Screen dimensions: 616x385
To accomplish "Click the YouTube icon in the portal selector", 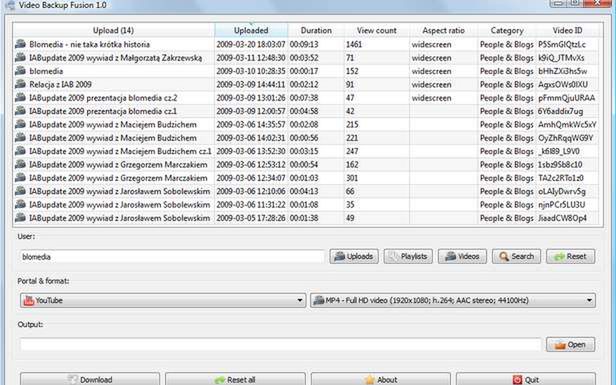I will [x=29, y=301].
